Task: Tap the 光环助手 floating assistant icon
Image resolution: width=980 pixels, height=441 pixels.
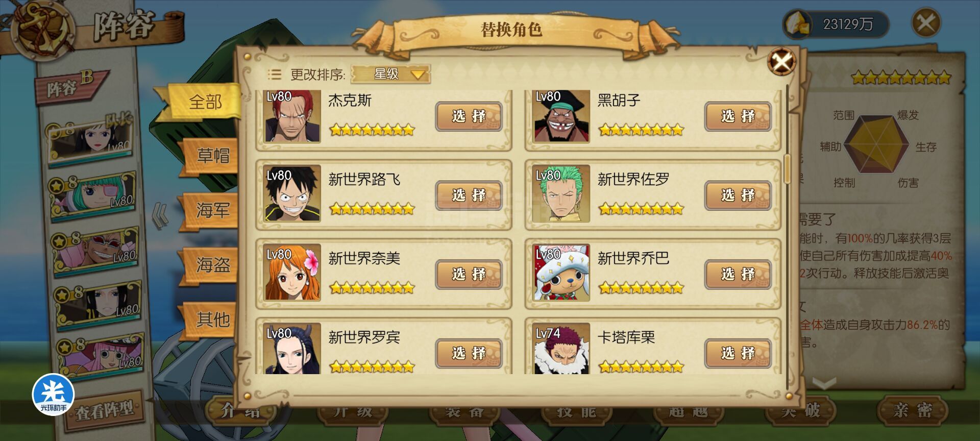Action: pyautogui.click(x=54, y=395)
